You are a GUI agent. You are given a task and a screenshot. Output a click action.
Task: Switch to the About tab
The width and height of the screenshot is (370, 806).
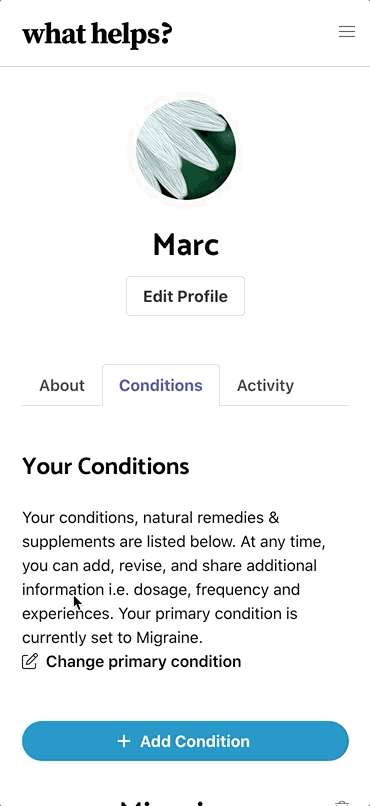(62, 386)
